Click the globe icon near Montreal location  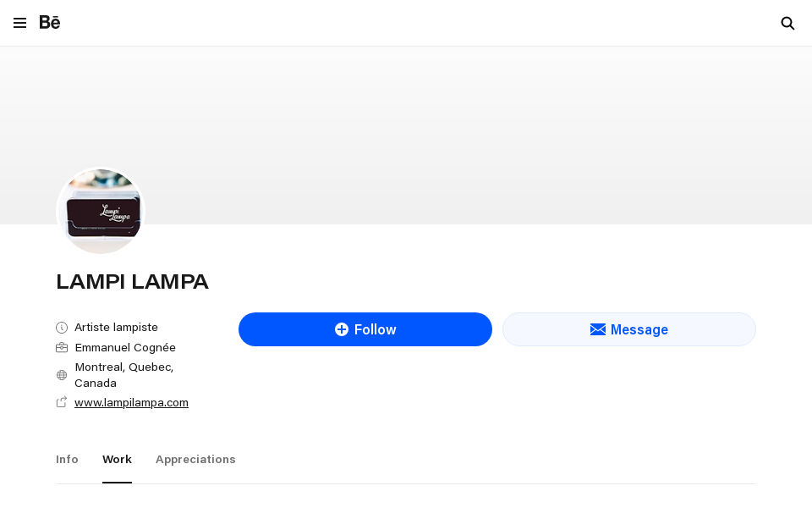[x=61, y=374]
